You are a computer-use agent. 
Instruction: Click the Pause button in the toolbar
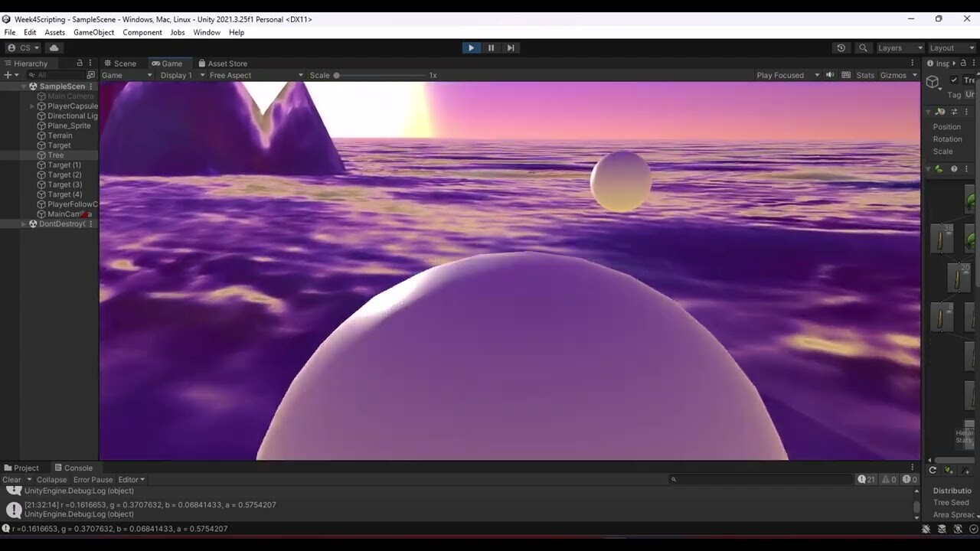(491, 47)
